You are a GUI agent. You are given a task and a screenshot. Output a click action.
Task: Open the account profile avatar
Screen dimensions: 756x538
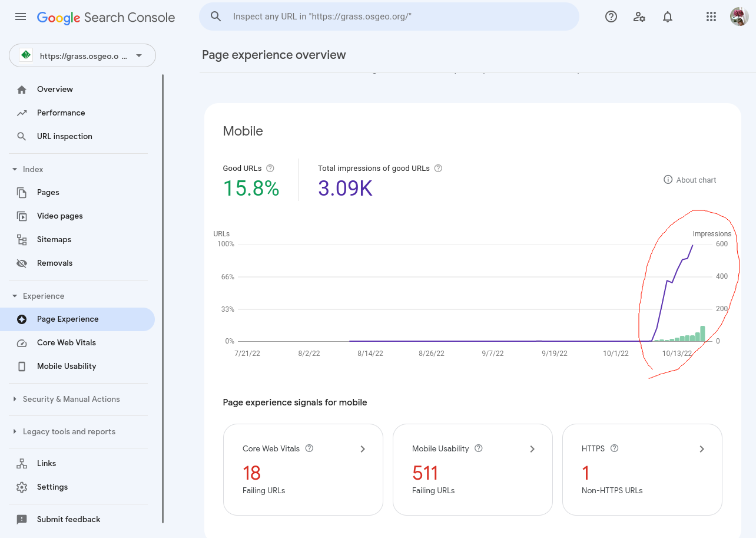[x=739, y=16]
